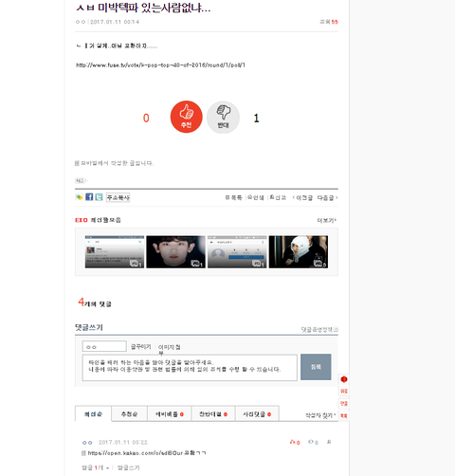
Task: Expand the comment's 답글 1개 replies toggle
Action: (x=96, y=467)
